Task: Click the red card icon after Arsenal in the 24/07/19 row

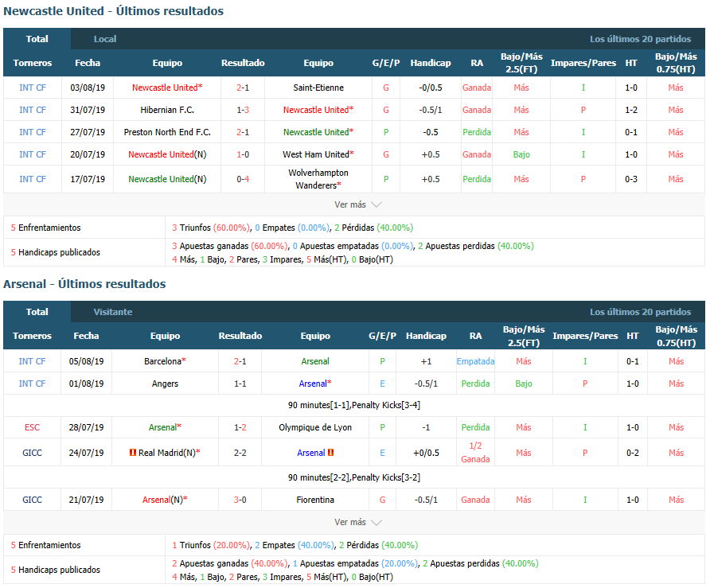Action: tap(330, 452)
